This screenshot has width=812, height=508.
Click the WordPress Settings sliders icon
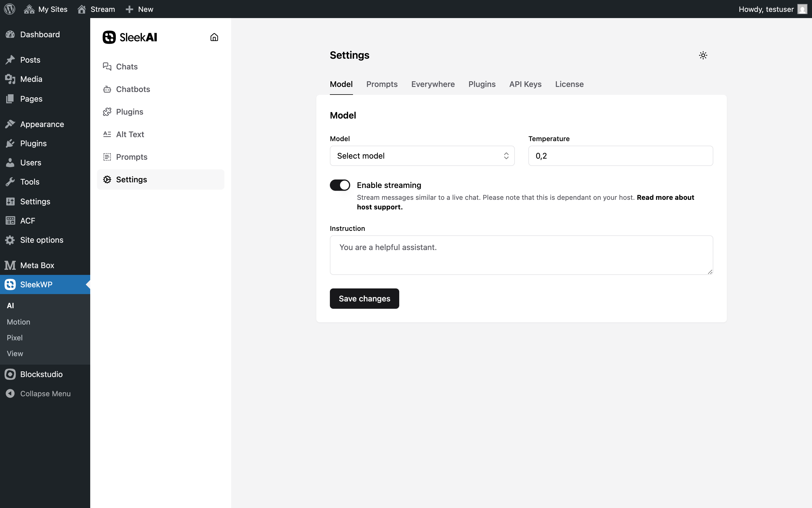10,201
